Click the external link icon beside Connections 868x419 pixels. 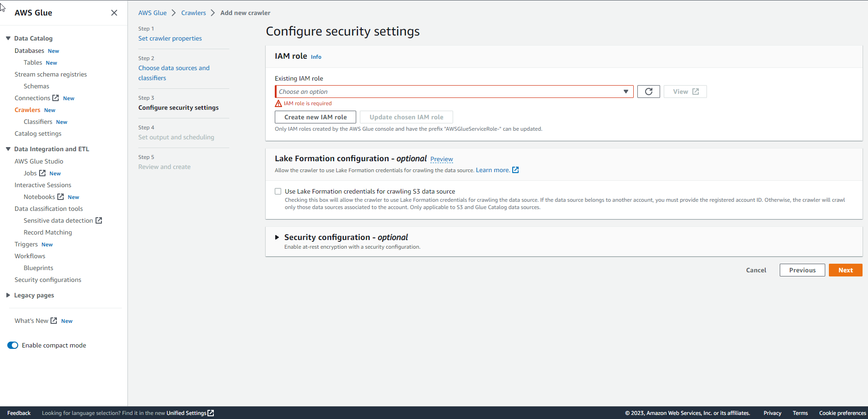point(56,98)
